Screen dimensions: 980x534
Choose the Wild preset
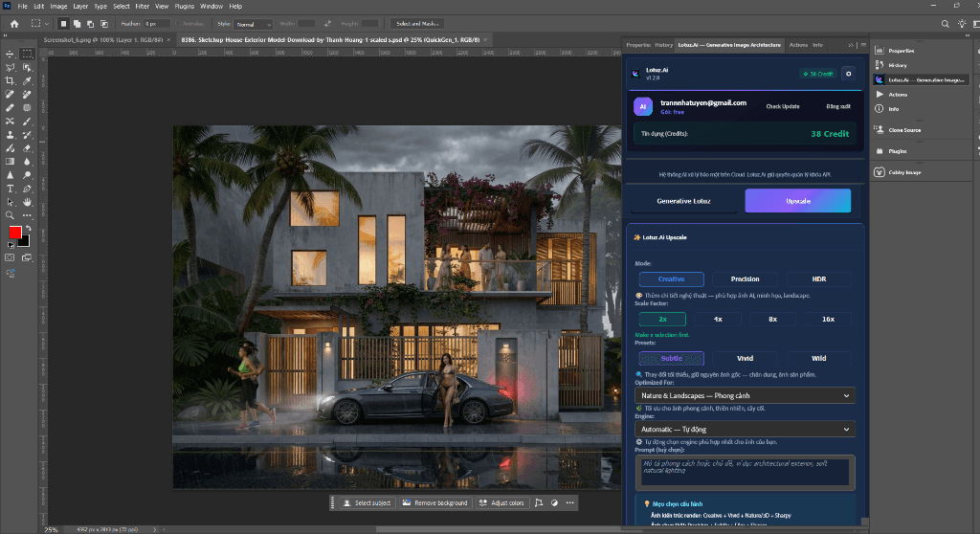click(819, 358)
